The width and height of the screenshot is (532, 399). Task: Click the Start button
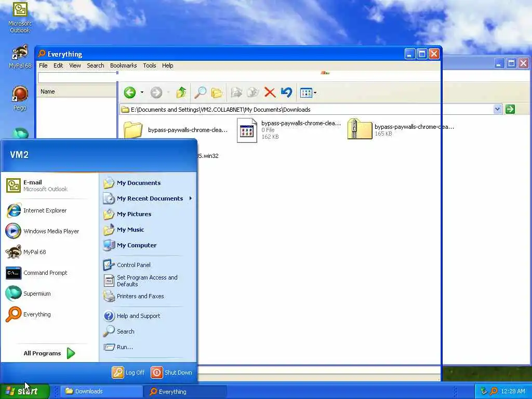point(24,391)
